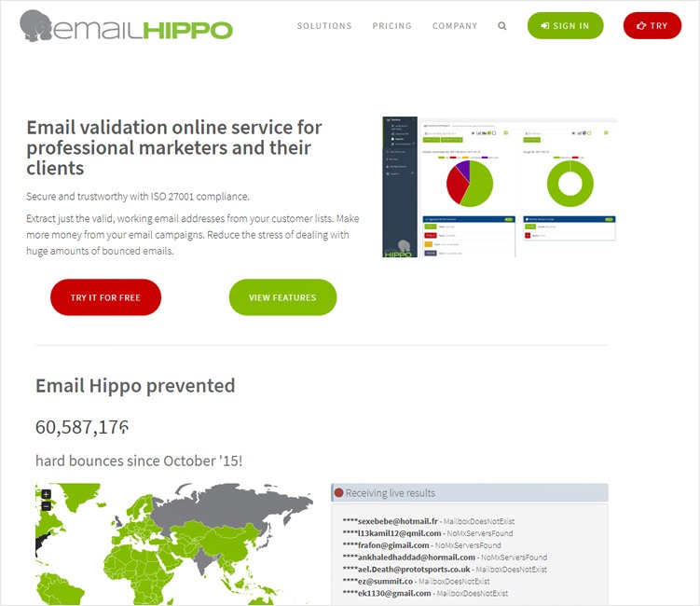Select the frafon@gimail.com result row

coord(421,545)
